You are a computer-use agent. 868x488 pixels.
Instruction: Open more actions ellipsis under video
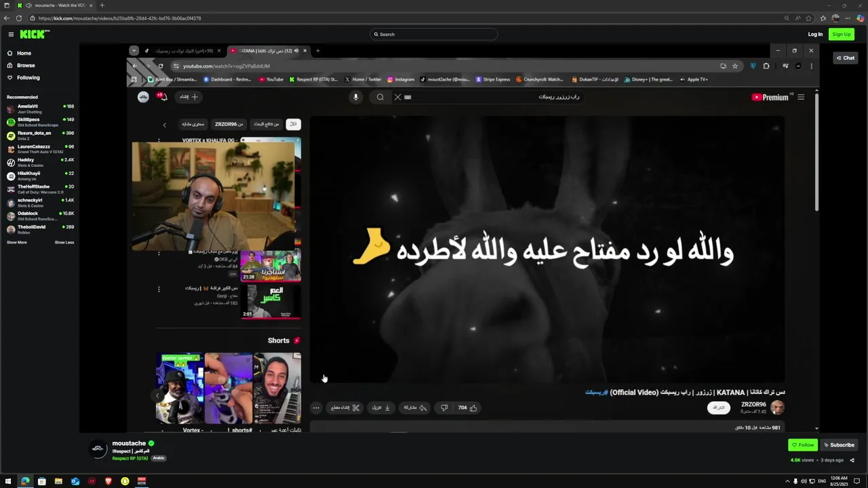point(316,407)
